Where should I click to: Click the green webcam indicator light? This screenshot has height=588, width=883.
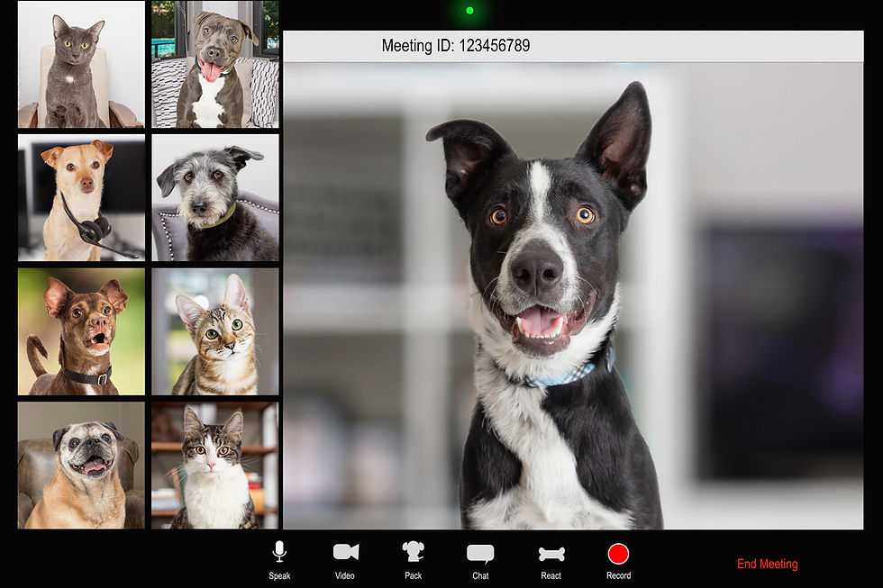tap(469, 10)
